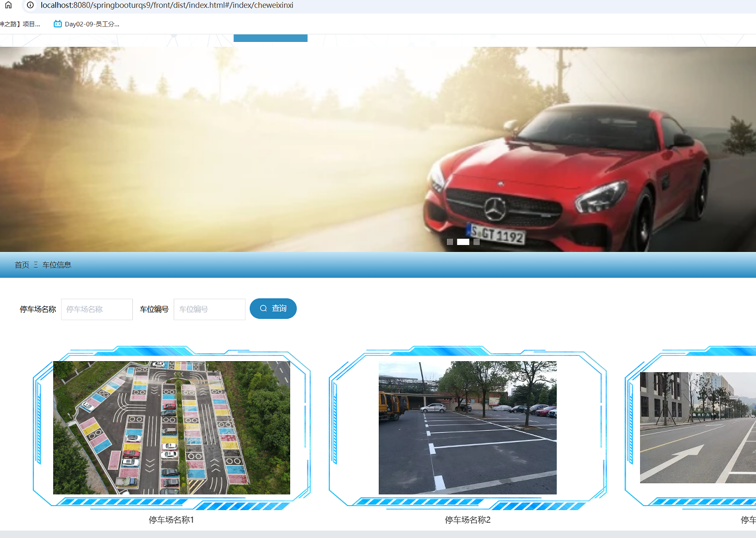Click the 停车场名称1 caption
This screenshot has width=756, height=538.
[171, 520]
